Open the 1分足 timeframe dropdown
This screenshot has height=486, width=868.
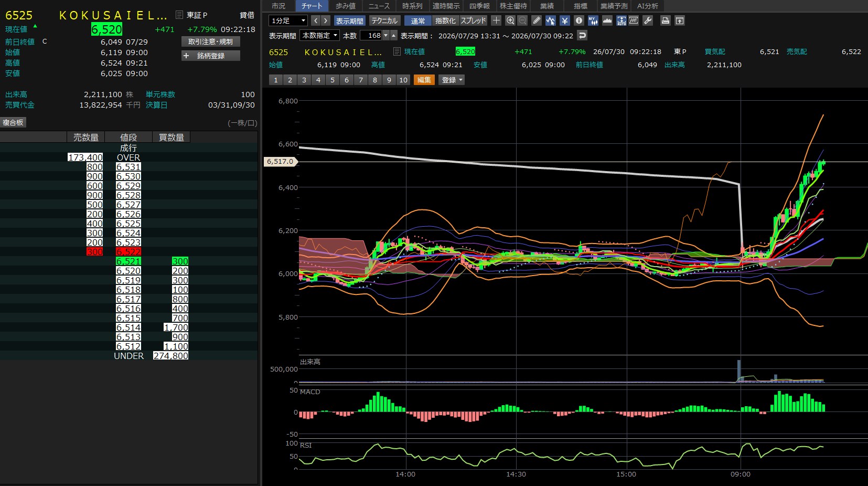click(288, 20)
